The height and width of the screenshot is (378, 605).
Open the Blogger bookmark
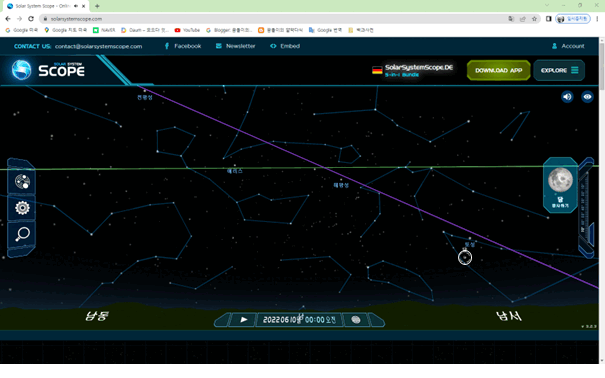click(229, 30)
